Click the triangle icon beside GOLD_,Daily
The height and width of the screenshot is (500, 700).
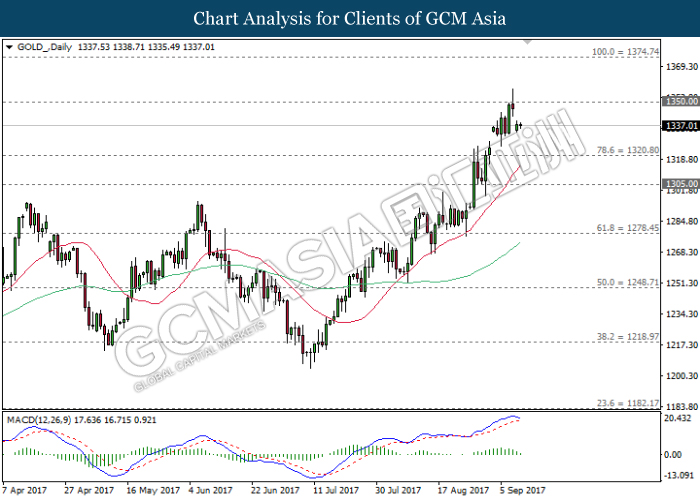(x=9, y=46)
